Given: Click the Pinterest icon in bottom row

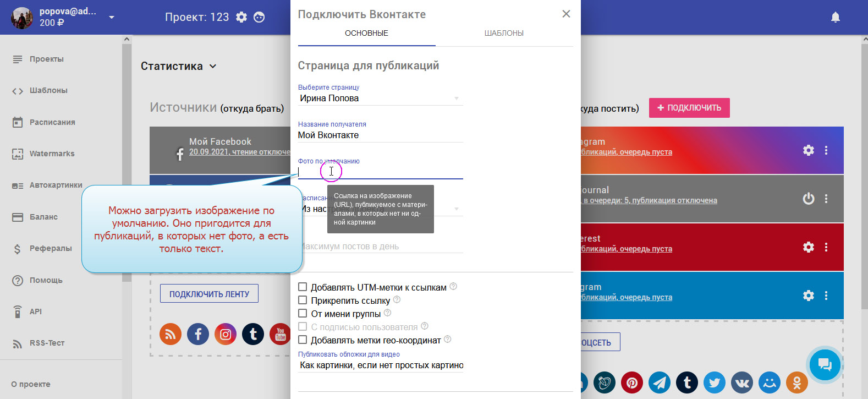Looking at the screenshot, I should 631,382.
